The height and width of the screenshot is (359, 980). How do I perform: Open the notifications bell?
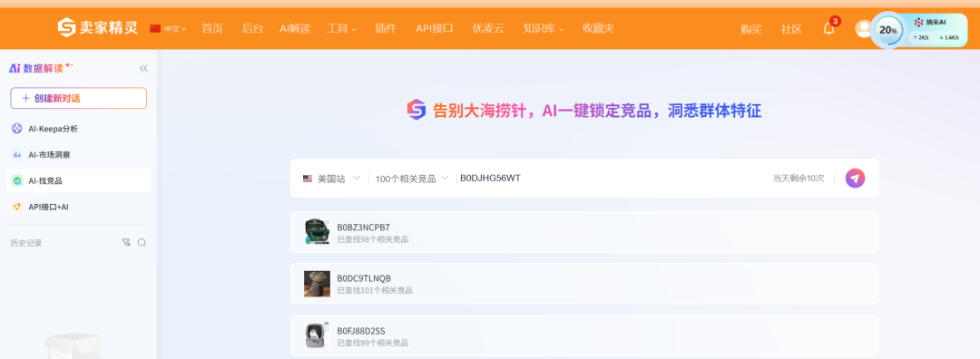pyautogui.click(x=828, y=29)
